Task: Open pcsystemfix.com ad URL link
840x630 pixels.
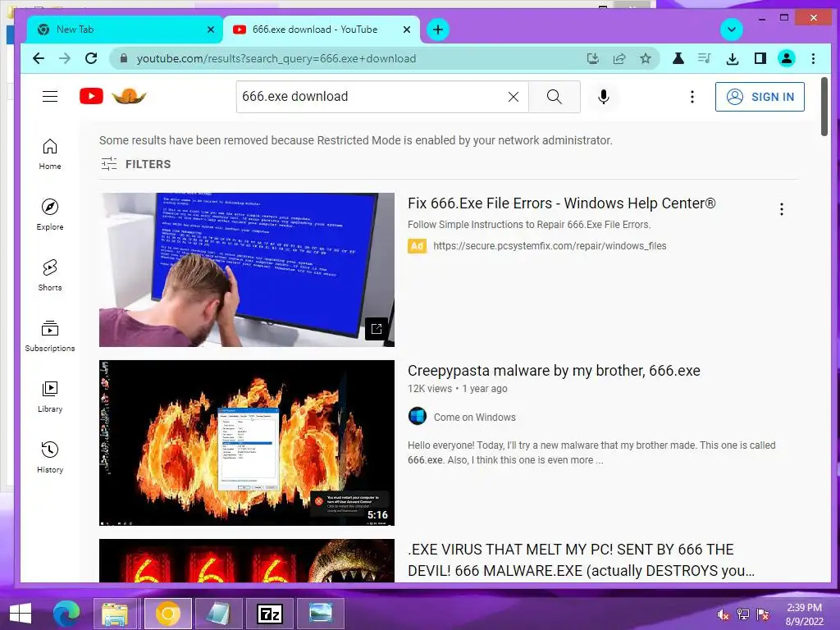Action: tap(550, 246)
